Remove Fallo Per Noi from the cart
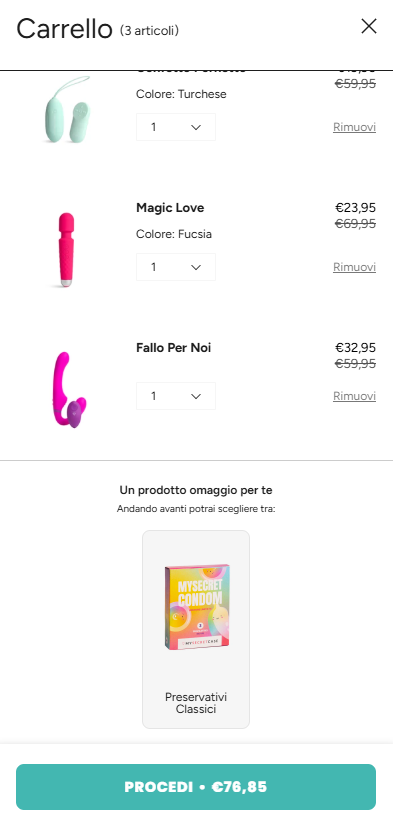This screenshot has height=828, width=393. coord(354,396)
